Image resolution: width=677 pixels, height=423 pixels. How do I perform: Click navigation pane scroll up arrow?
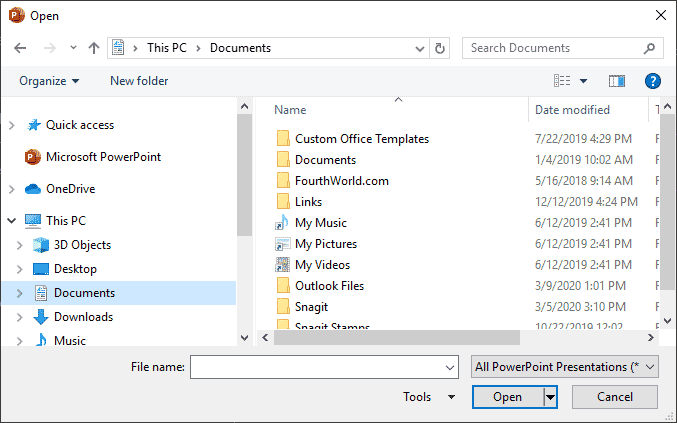244,106
